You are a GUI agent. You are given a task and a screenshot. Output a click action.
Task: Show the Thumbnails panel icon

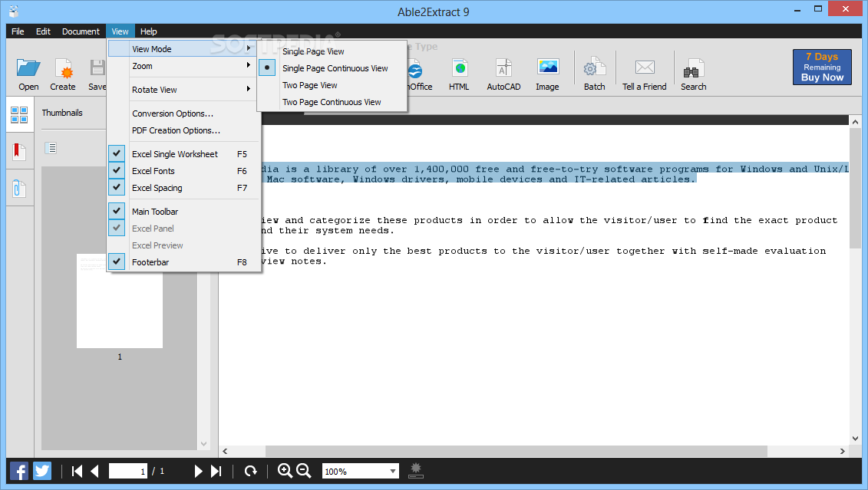coord(19,114)
